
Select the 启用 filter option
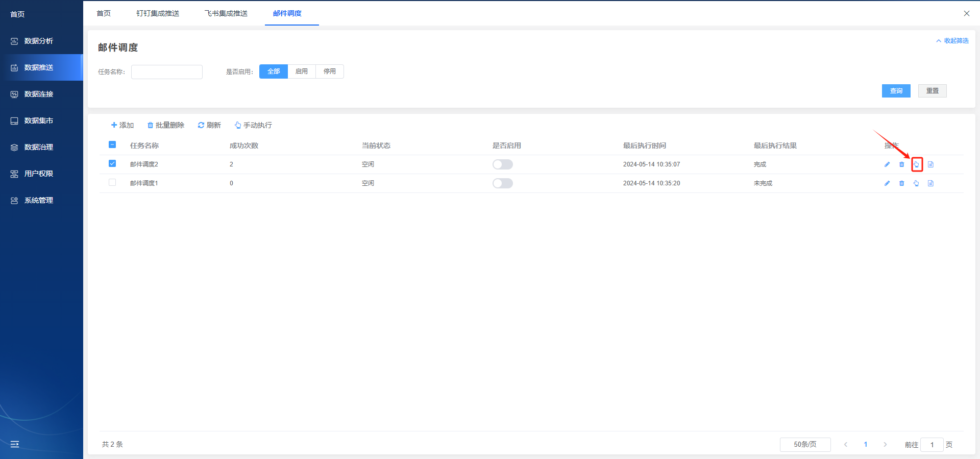(302, 71)
